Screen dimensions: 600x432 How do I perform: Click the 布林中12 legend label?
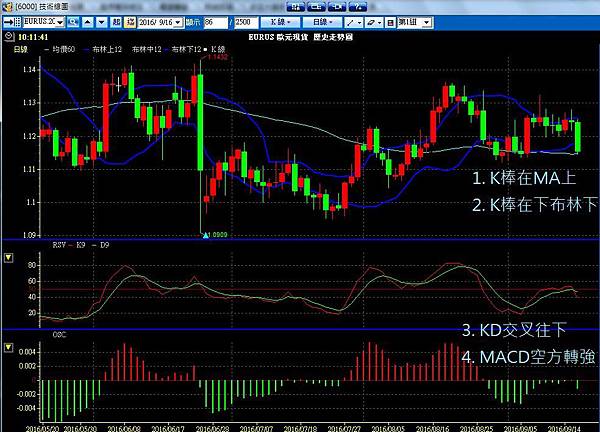[x=146, y=49]
